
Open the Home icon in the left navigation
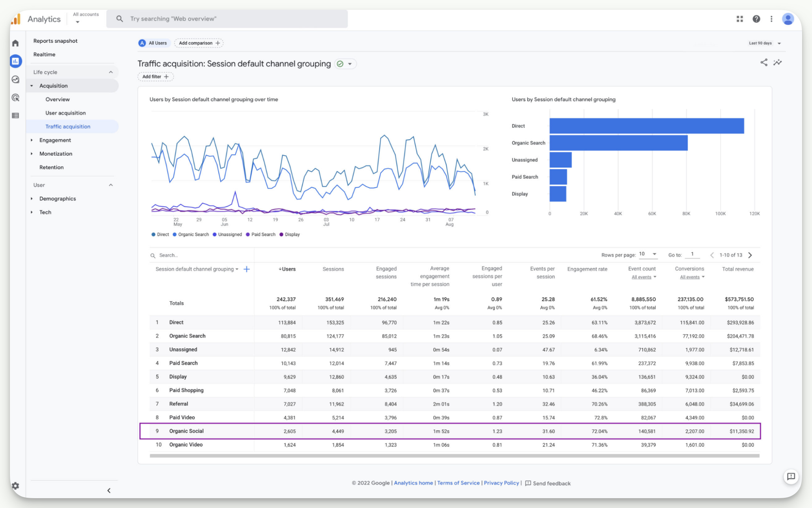15,43
